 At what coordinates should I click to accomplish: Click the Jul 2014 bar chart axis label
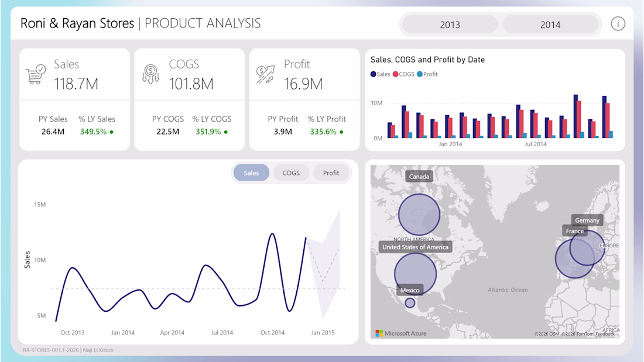(535, 144)
